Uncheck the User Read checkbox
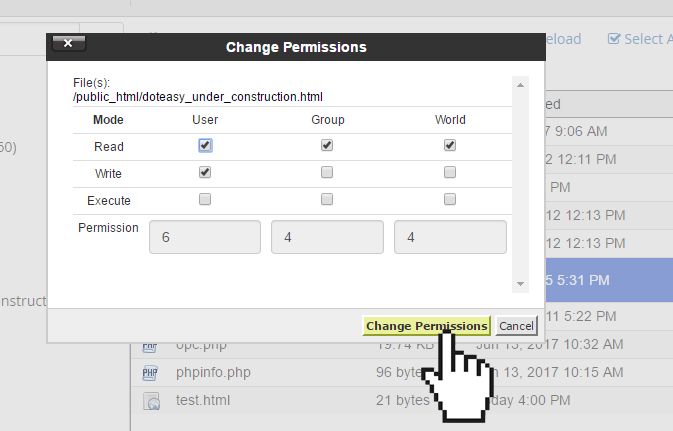Viewport: 673px width, 431px height. coord(205,145)
